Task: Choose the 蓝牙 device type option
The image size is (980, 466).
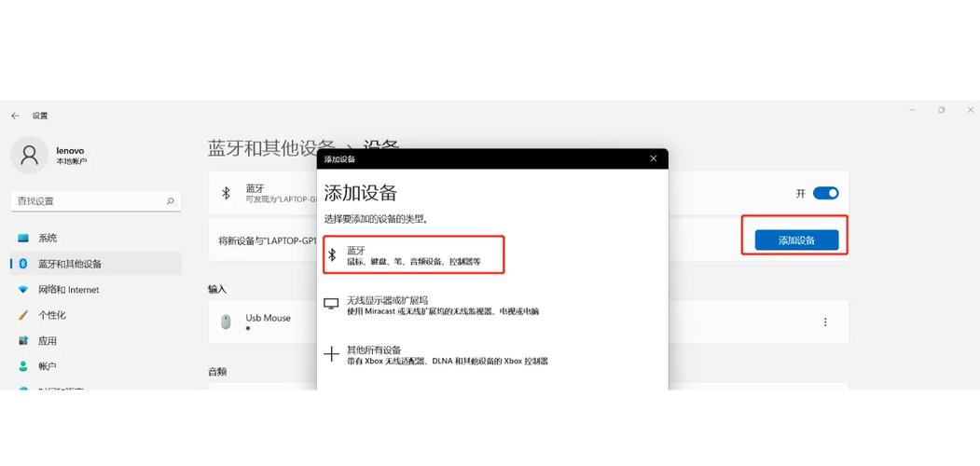Action: tap(413, 254)
